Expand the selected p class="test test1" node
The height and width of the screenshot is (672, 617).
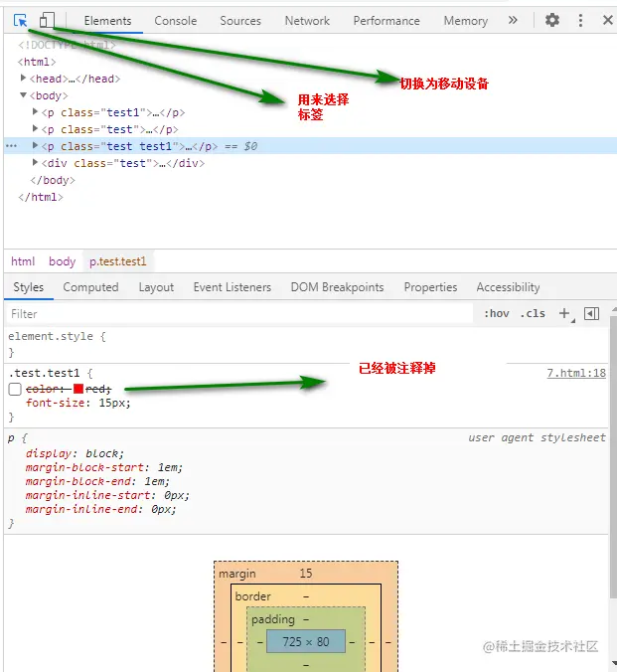[x=36, y=146]
